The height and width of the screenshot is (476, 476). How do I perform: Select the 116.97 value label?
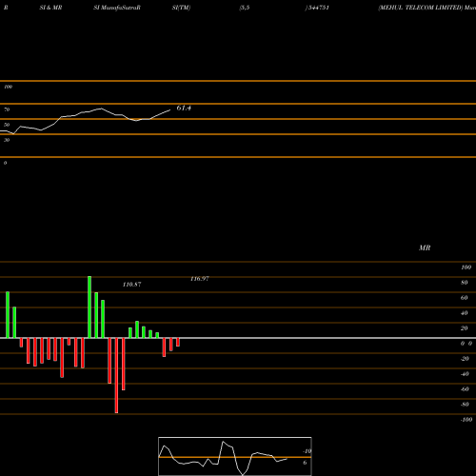click(x=200, y=279)
